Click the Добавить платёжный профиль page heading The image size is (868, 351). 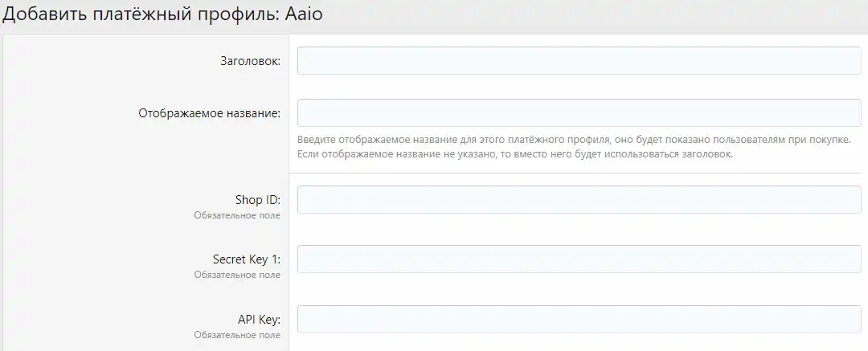pos(141,15)
